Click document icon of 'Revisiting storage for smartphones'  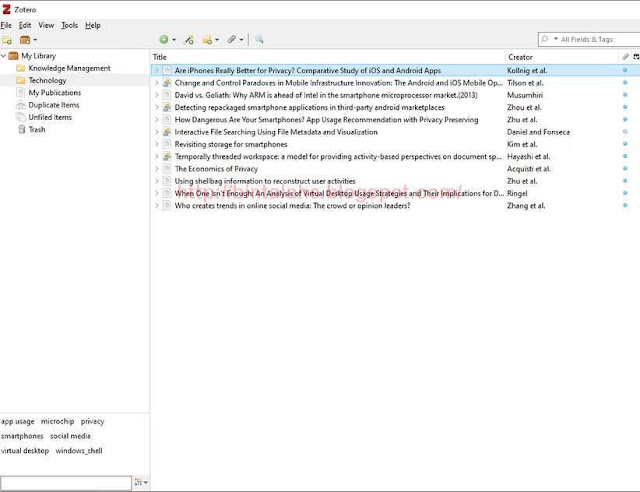[x=167, y=144]
